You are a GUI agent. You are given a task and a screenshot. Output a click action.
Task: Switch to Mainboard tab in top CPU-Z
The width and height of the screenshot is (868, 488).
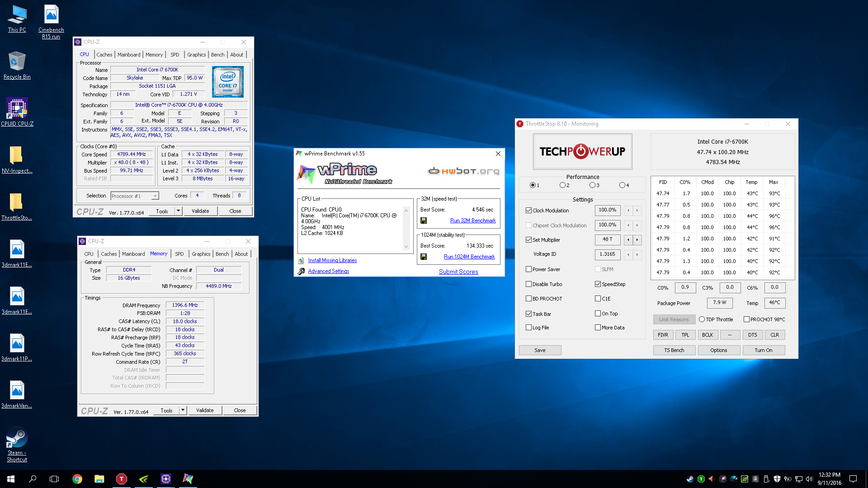pyautogui.click(x=129, y=55)
